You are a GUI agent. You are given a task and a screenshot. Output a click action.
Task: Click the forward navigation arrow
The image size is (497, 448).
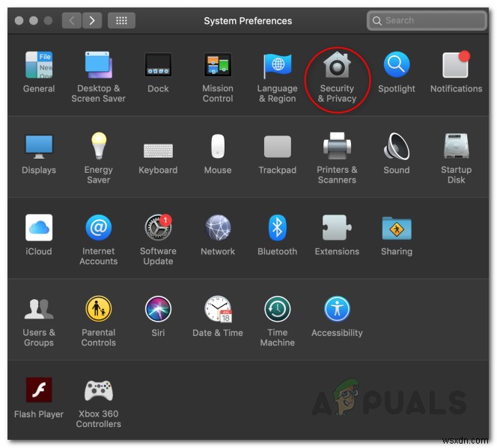tap(92, 21)
